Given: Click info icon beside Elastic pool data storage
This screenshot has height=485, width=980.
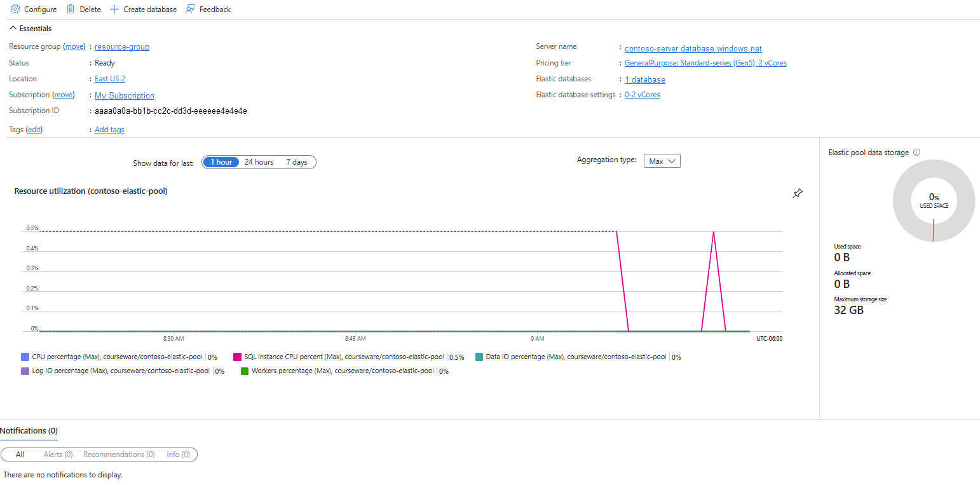Looking at the screenshot, I should pyautogui.click(x=916, y=153).
